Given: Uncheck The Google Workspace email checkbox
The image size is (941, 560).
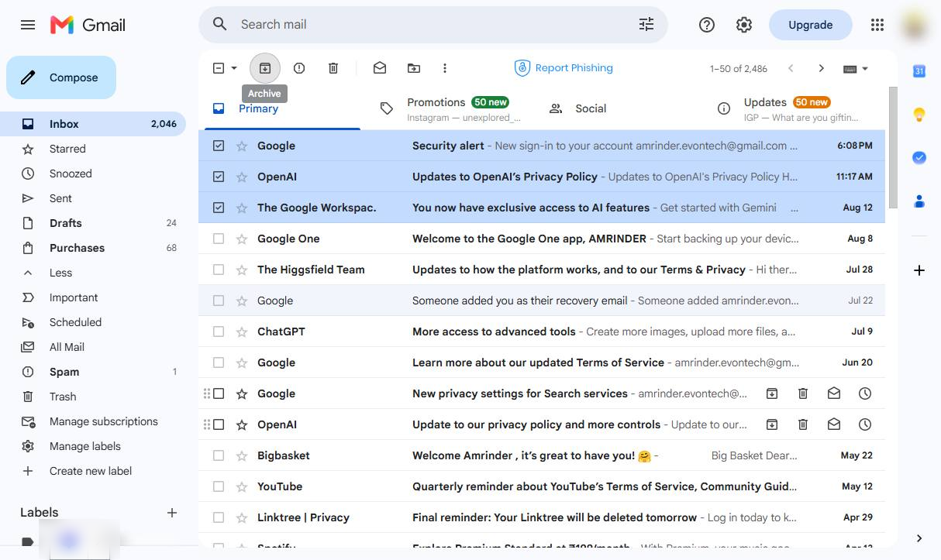Looking at the screenshot, I should pos(219,208).
